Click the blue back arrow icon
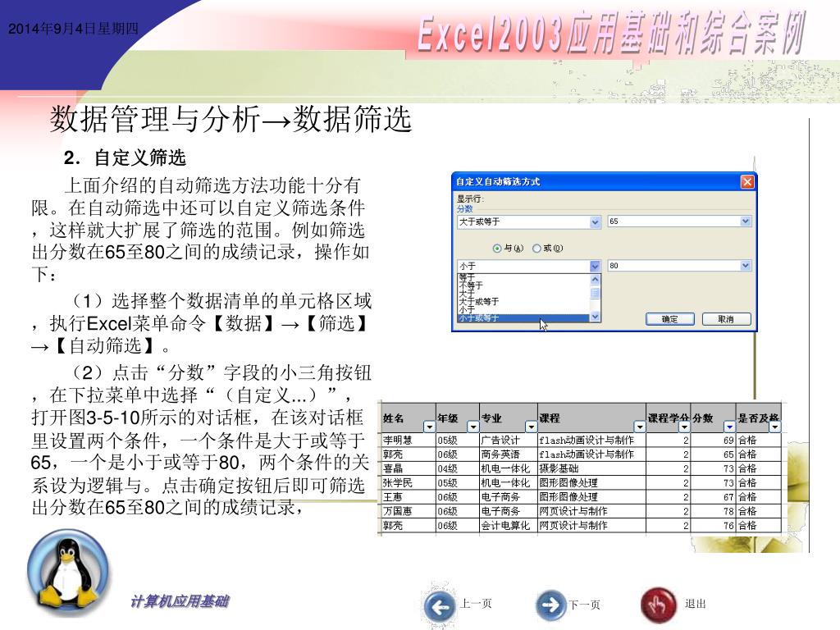Screen dimensions: 840x630 (x=441, y=606)
